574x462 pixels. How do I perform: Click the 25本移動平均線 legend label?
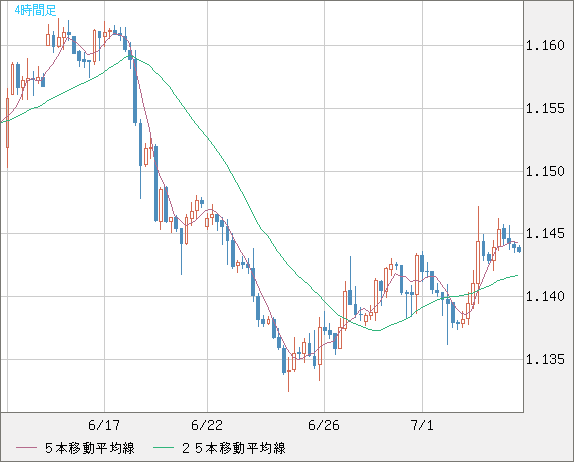click(234, 448)
